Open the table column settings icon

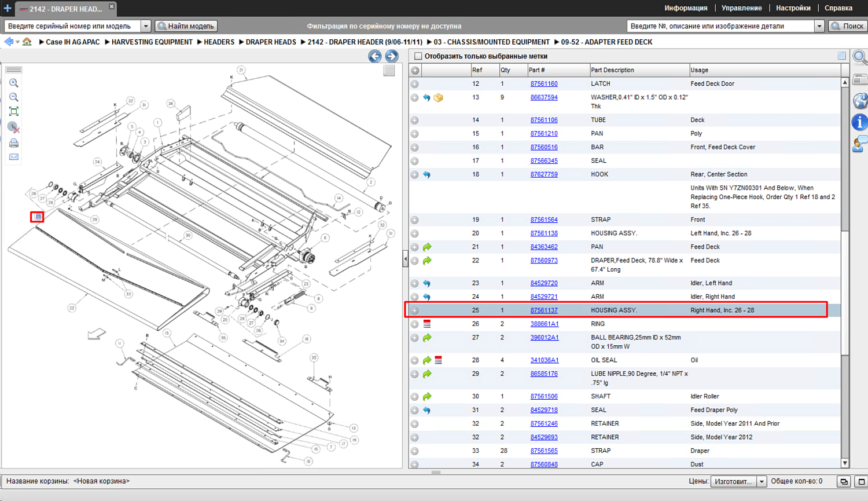pos(841,56)
